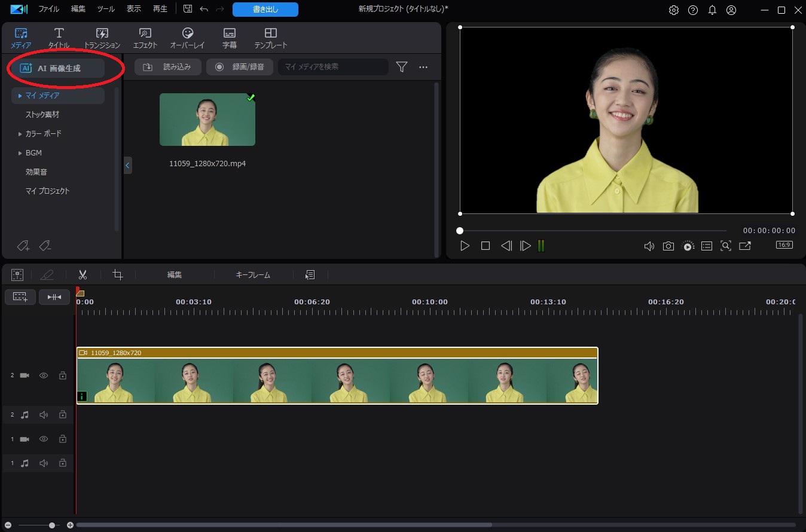The height and width of the screenshot is (532, 806).
Task: Click the add-track icon above the timeline
Action: pos(17,274)
